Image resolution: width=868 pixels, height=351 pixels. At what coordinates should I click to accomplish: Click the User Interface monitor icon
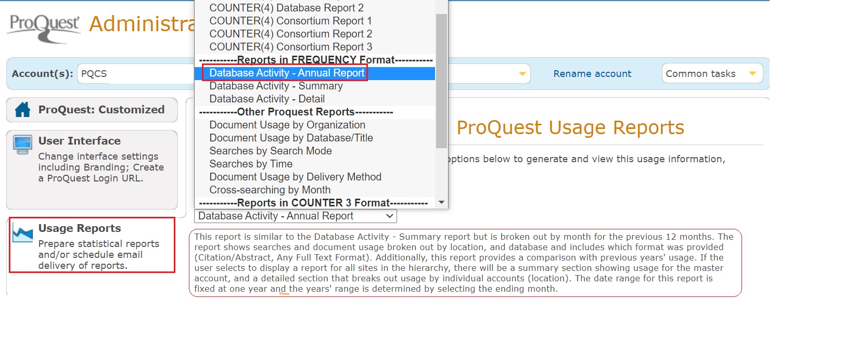22,145
